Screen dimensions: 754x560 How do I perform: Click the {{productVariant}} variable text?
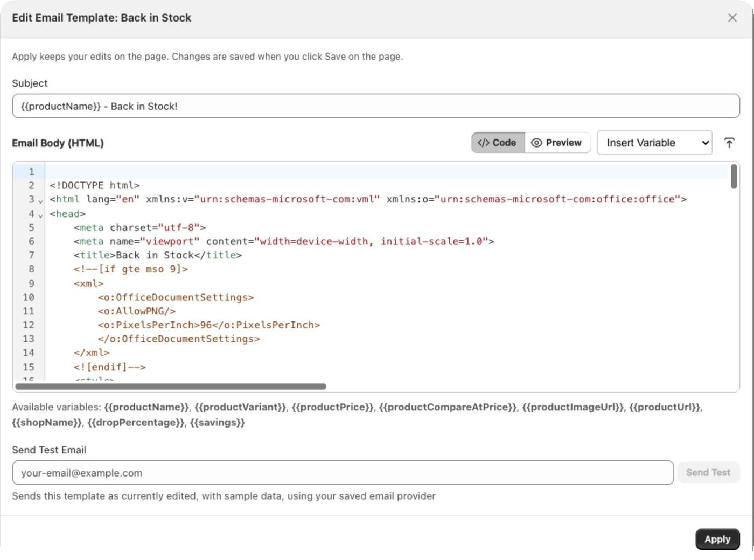(x=240, y=407)
